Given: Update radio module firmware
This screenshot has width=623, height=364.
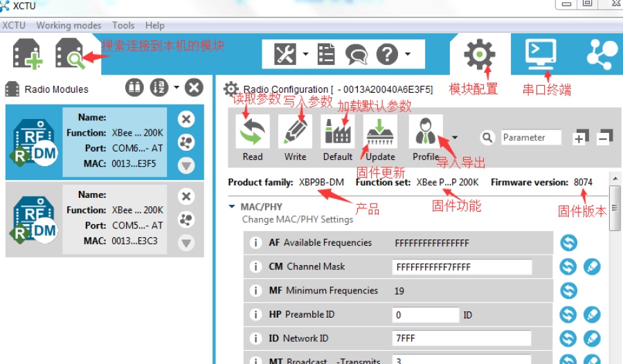Looking at the screenshot, I should 380,138.
